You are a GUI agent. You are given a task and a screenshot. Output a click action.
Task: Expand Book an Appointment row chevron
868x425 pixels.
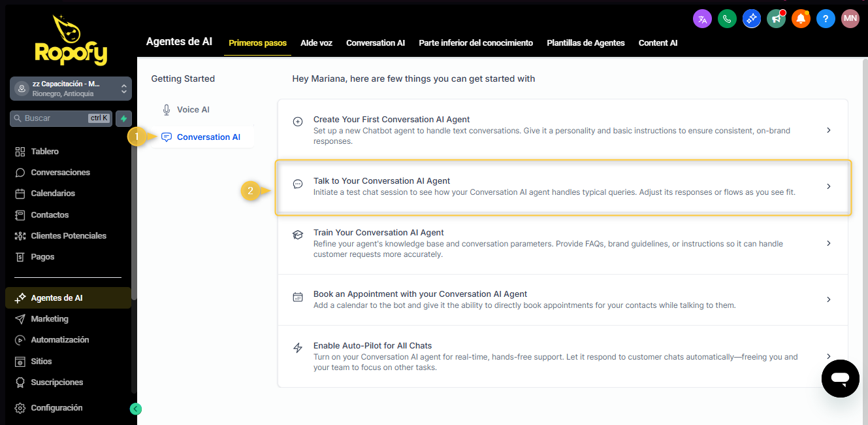828,299
